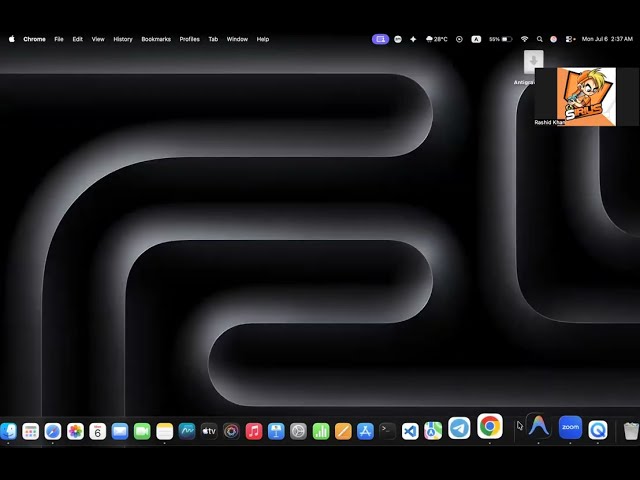
Task: Launch Terminal from the dock
Action: coord(387,431)
